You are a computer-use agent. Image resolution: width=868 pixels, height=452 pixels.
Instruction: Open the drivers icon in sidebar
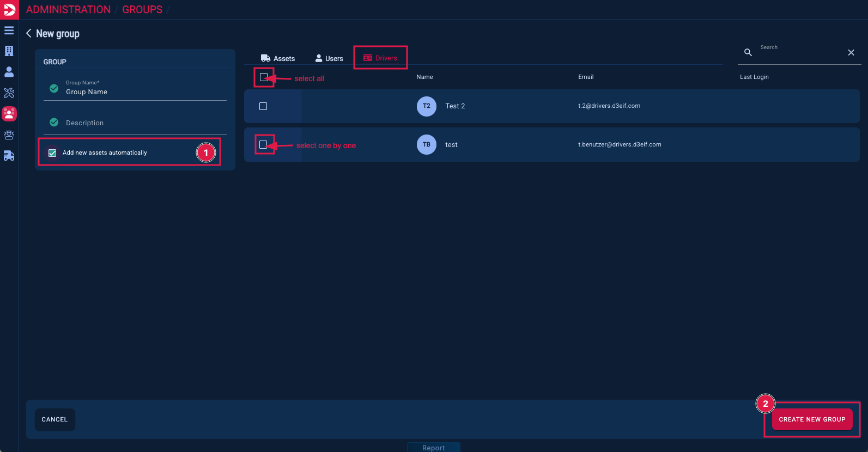(9, 135)
